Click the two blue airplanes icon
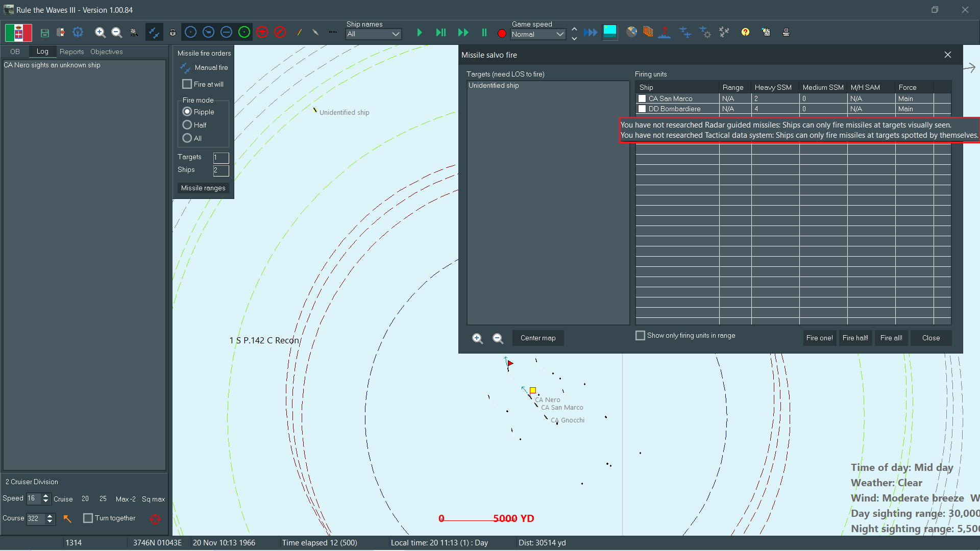The height and width of the screenshot is (551, 980). pyautogui.click(x=685, y=32)
